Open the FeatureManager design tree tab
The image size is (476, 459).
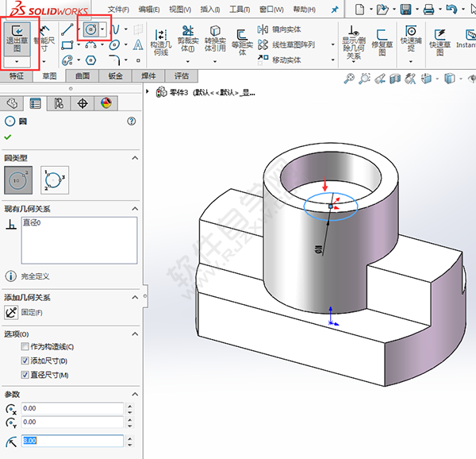[x=12, y=103]
